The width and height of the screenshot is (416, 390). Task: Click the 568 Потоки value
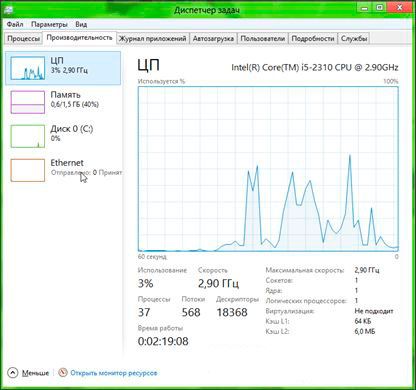tap(191, 312)
